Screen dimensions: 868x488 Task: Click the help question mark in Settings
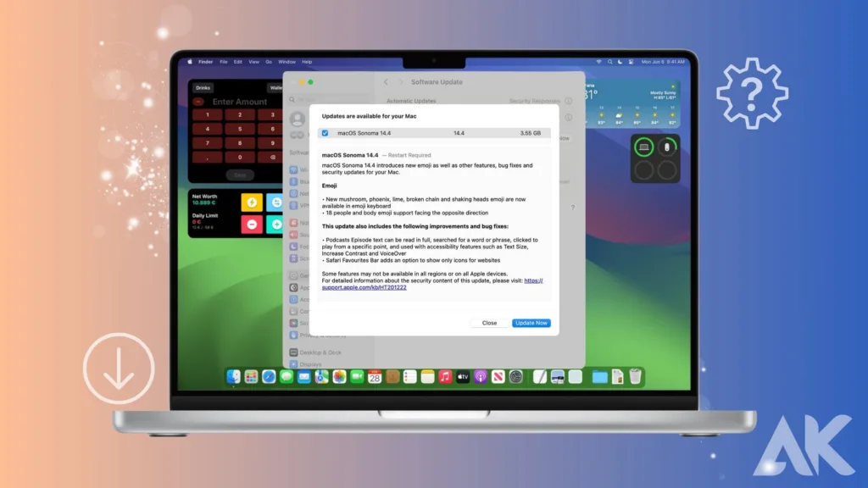point(572,208)
